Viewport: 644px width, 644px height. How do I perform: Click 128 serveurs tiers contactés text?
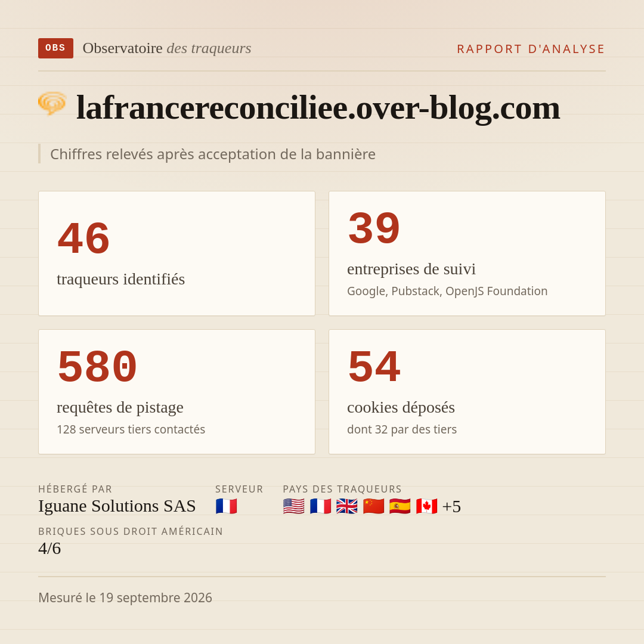coord(131,429)
